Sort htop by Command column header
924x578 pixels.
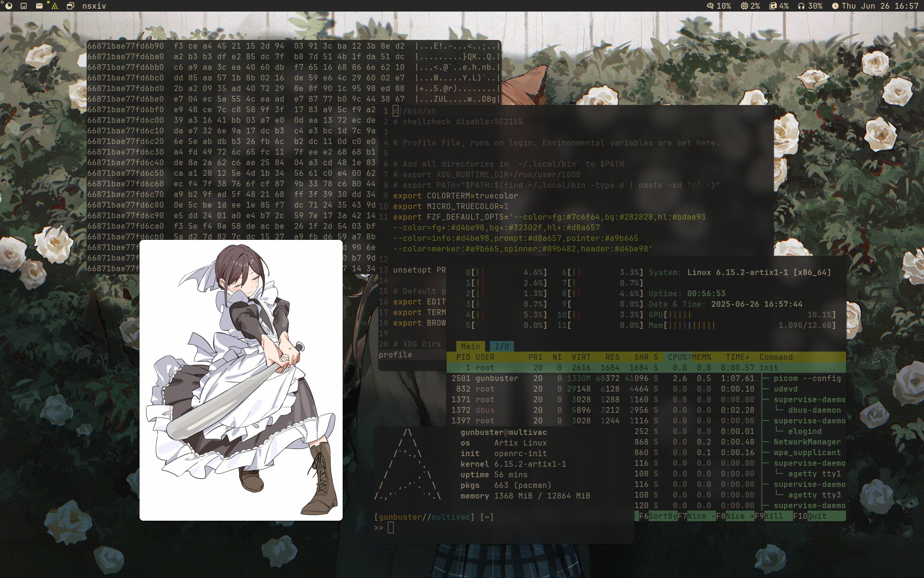click(x=776, y=357)
